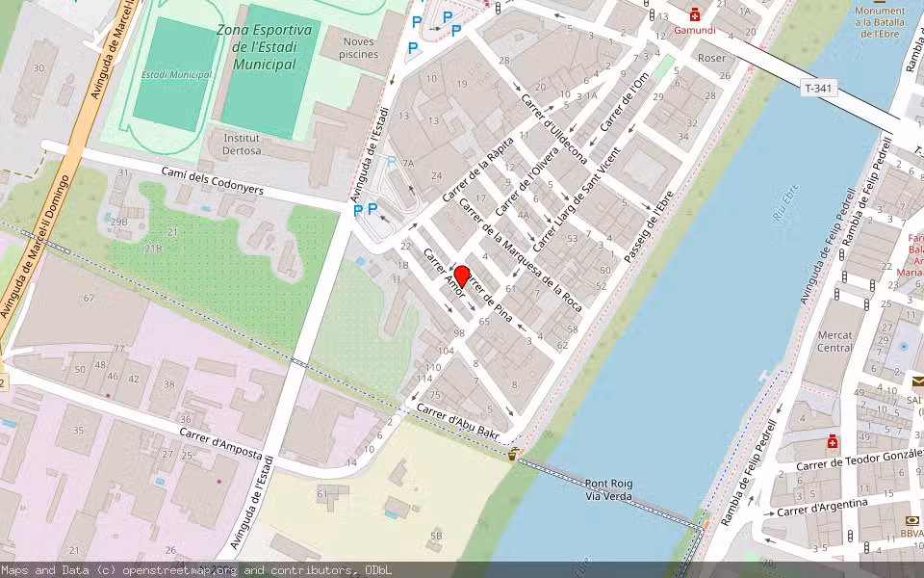Select the Monument a la Batalla de l'Ebre label
924x578 pixels.
pyautogui.click(x=882, y=20)
